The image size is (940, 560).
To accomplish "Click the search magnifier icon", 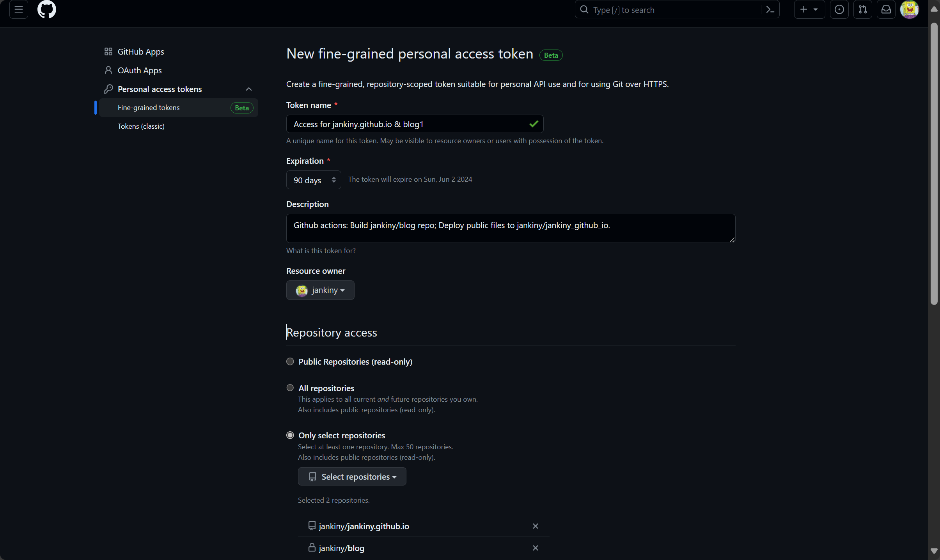I will (x=584, y=10).
